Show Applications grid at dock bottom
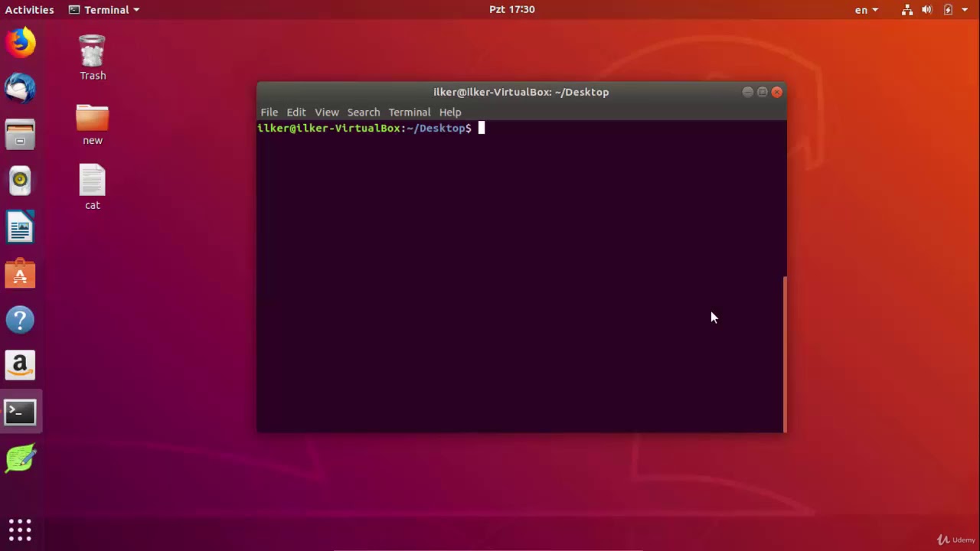The height and width of the screenshot is (551, 980). click(21, 530)
